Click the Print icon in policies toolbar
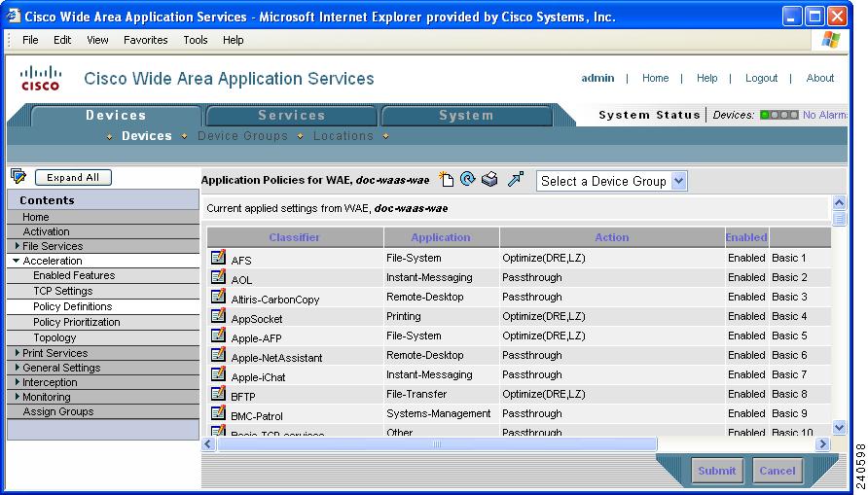This screenshot has width=868, height=495. tap(489, 179)
